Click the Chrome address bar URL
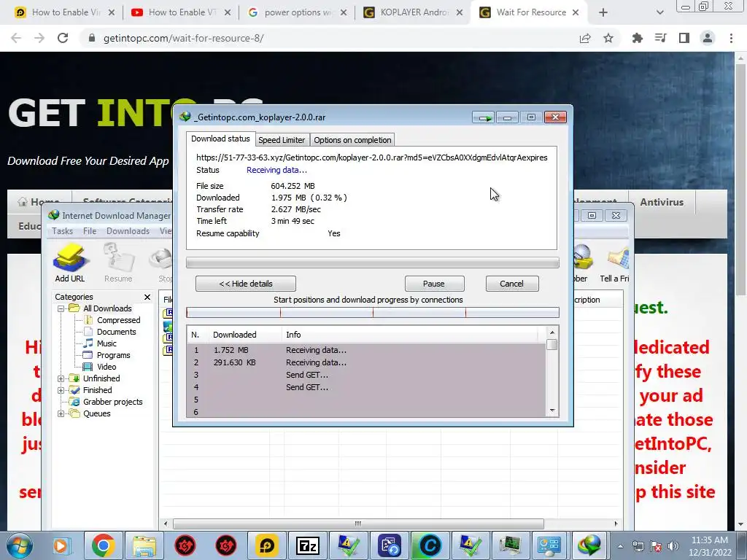Image resolution: width=747 pixels, height=560 pixels. pyautogui.click(x=183, y=38)
